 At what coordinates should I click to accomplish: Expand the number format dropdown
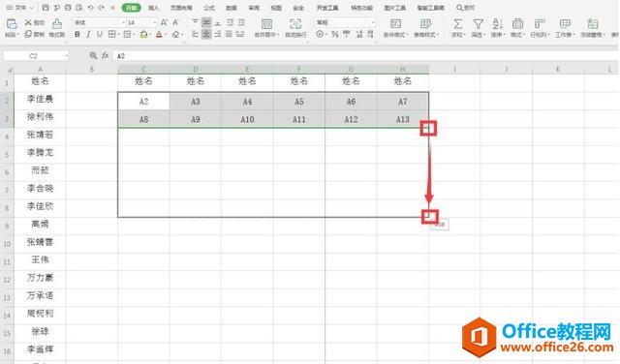[372, 22]
